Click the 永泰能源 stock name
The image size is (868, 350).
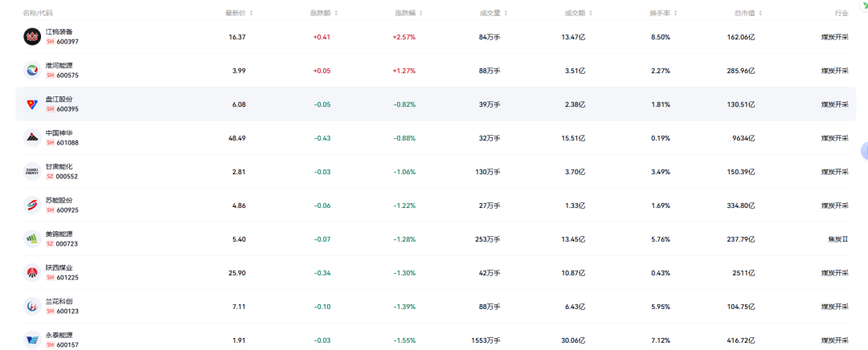click(x=59, y=335)
